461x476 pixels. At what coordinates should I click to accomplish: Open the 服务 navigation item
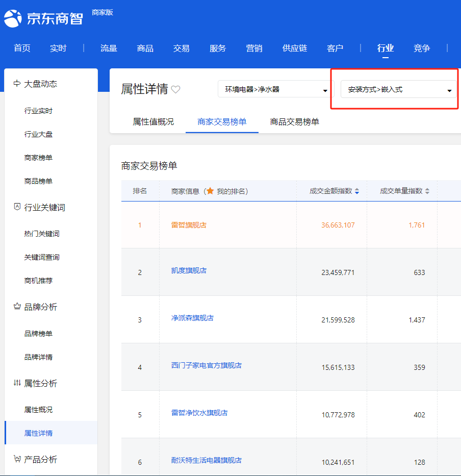[218, 48]
